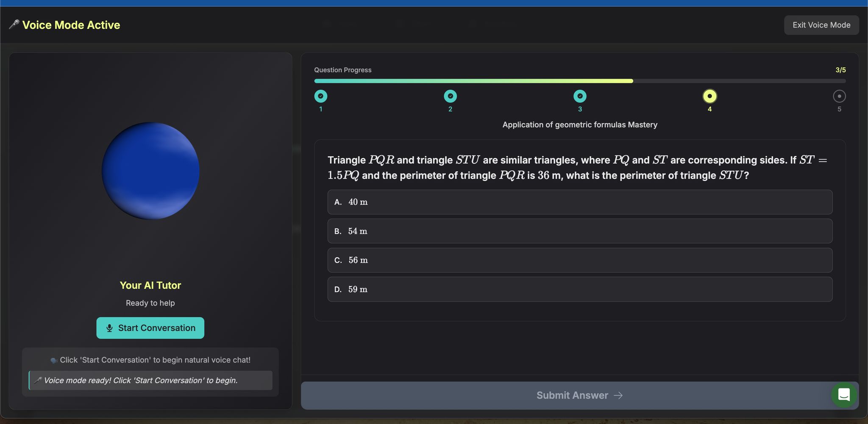
Task: Click the blue AI tutor orb
Action: (150, 171)
